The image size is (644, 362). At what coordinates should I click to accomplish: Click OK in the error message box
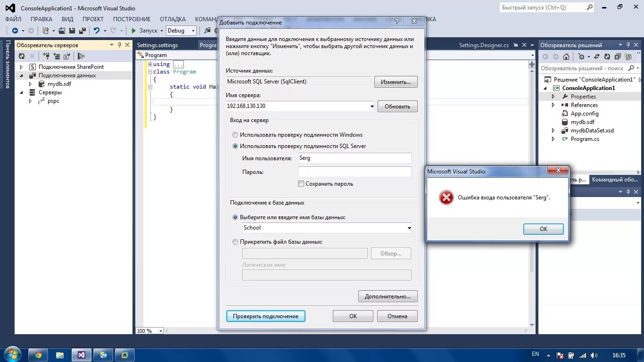(543, 229)
